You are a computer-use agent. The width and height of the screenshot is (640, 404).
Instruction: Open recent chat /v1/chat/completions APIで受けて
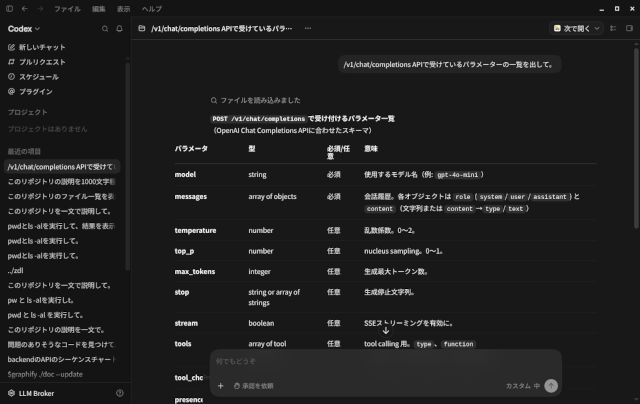(62, 166)
